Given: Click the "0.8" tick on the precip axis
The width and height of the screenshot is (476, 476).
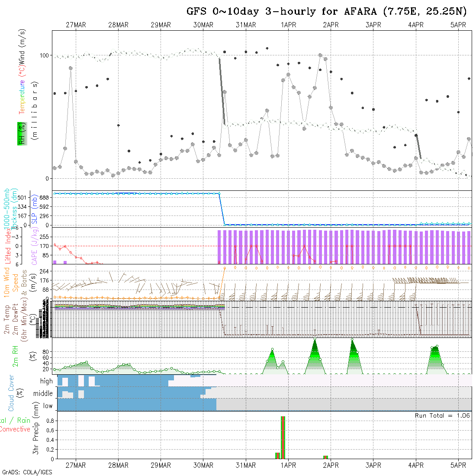Looking at the screenshot, I should pyautogui.click(x=50, y=421).
